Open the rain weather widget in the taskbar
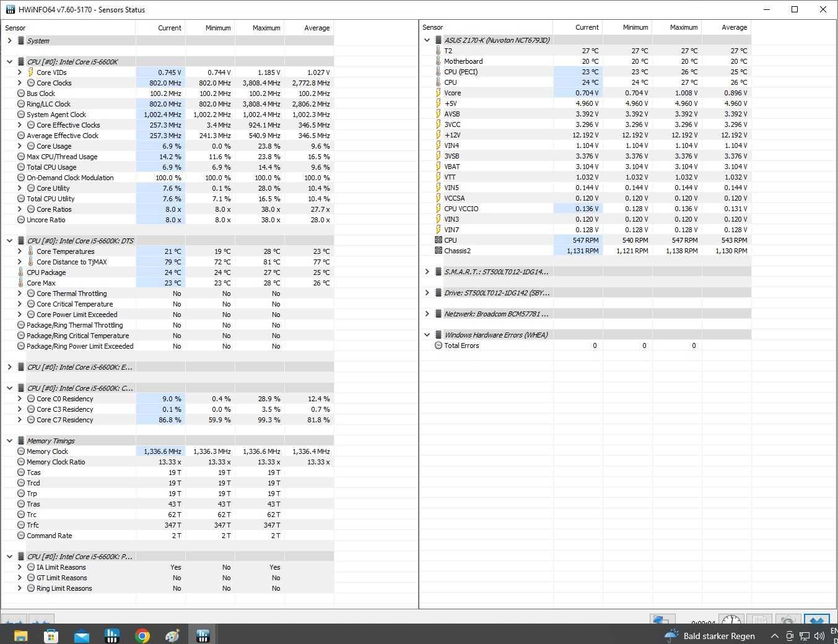 tap(710, 635)
